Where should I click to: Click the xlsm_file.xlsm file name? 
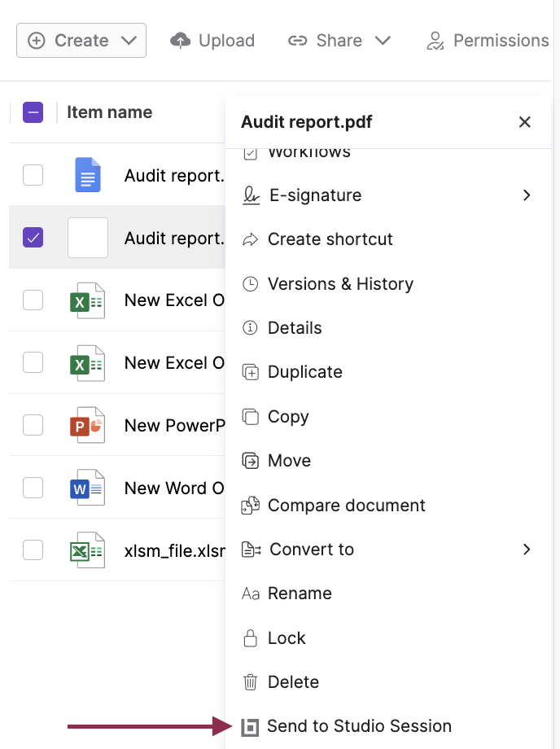point(175,551)
